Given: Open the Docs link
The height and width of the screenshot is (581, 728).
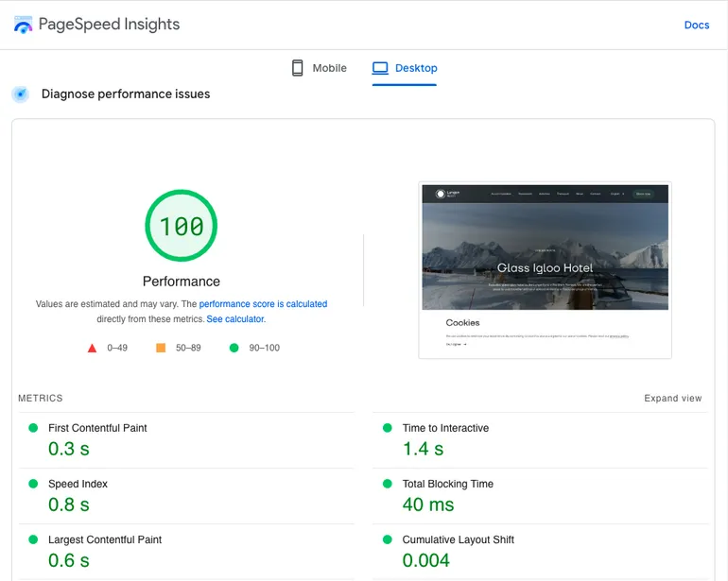Looking at the screenshot, I should [696, 26].
